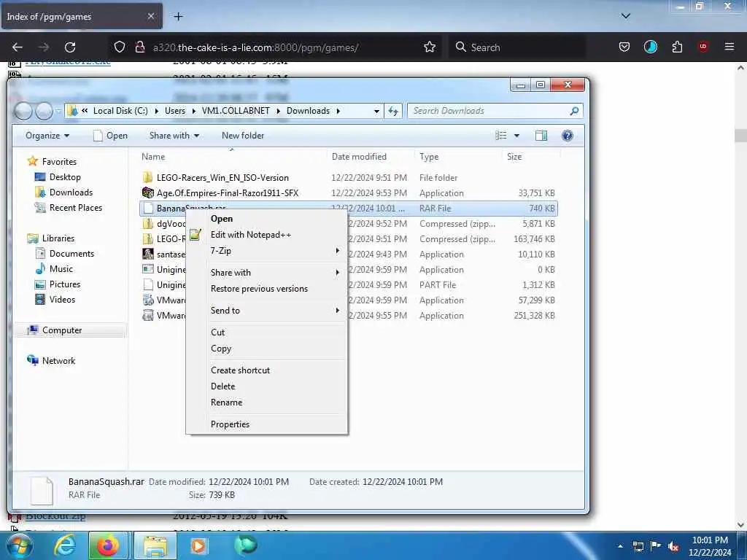Select Copy in the context menu
Viewport: 747px width, 560px height.
point(221,349)
